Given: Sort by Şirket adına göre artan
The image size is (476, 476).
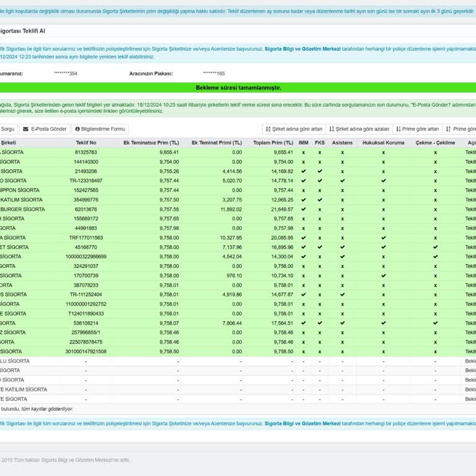Looking at the screenshot, I should [x=294, y=129].
